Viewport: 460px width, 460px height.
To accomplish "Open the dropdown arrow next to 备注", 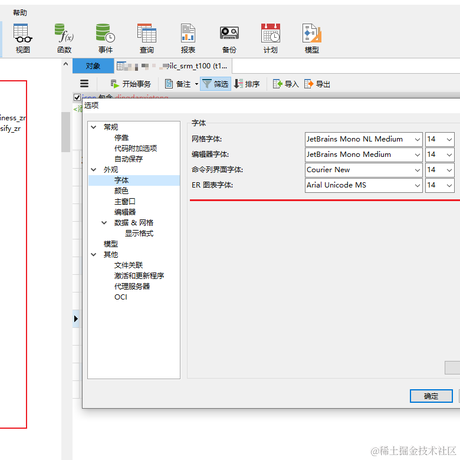I will tap(196, 84).
